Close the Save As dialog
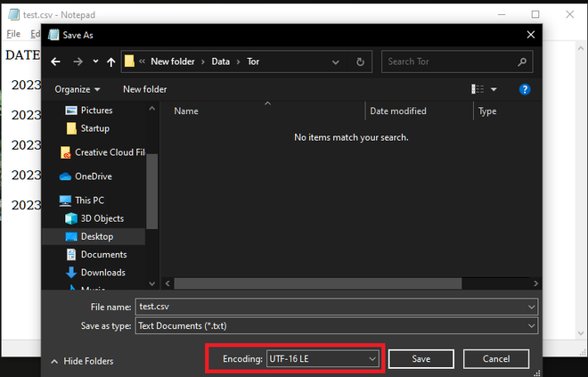 (531, 35)
